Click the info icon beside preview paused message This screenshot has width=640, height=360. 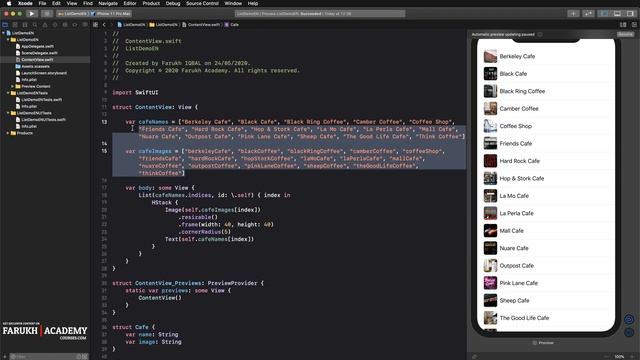540,34
